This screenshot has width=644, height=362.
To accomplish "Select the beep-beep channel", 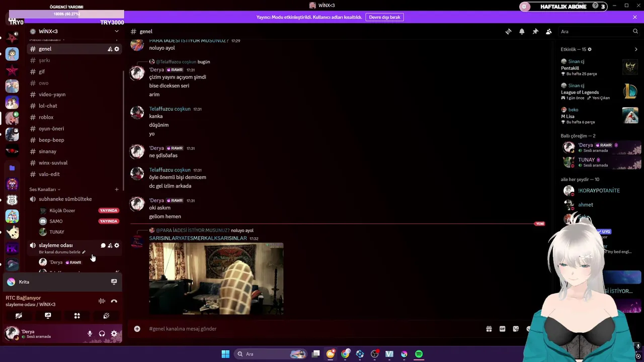I will click(x=74, y=140).
